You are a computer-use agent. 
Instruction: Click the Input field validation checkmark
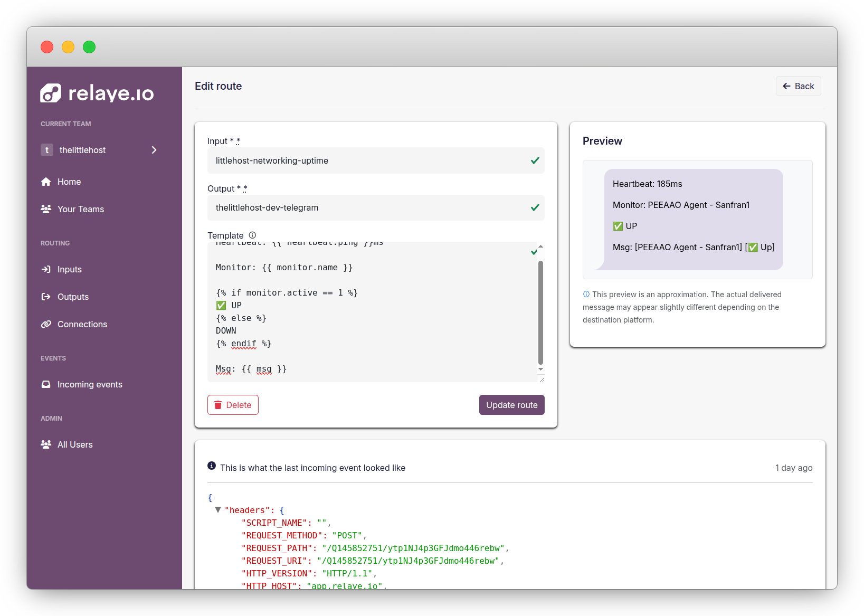pos(535,160)
